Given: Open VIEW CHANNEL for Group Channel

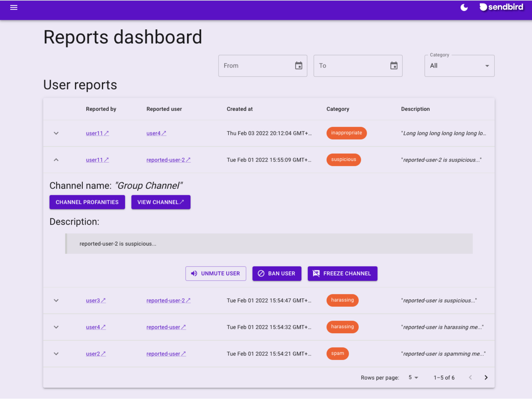Looking at the screenshot, I should click(160, 202).
